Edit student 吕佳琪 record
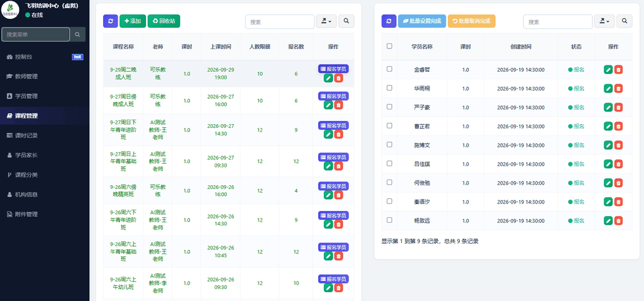 point(608,164)
